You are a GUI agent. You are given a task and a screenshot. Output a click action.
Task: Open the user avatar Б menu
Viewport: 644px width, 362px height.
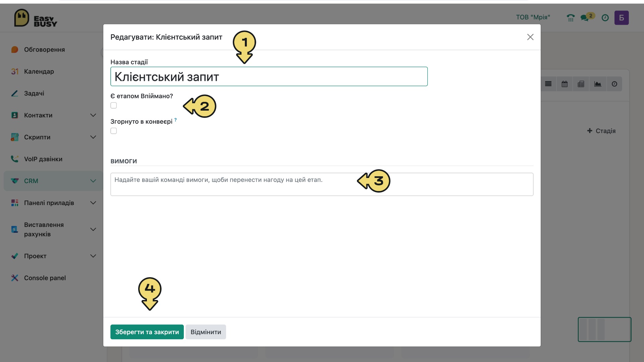coord(622,18)
